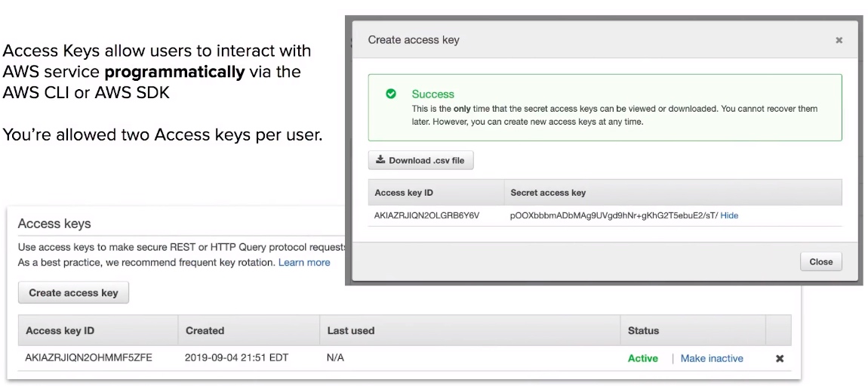Viewport: 868px width, 386px height.
Task: Click the X icon to delete access key
Action: (780, 358)
